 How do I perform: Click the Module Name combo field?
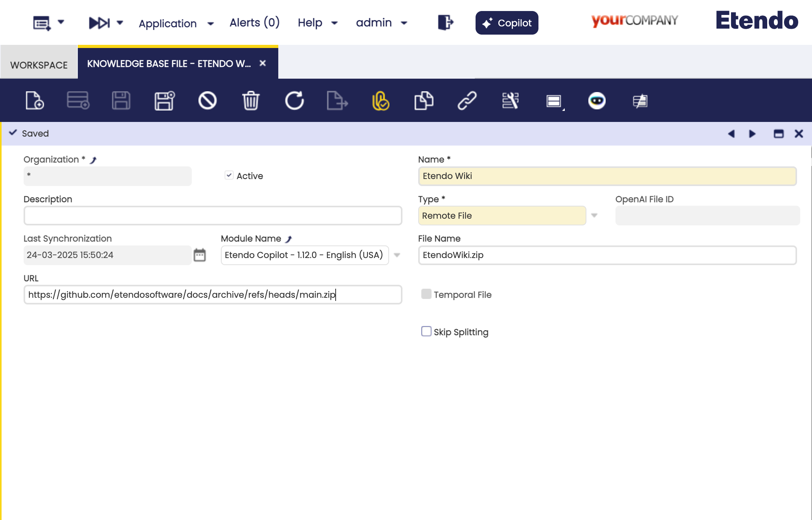pos(305,255)
